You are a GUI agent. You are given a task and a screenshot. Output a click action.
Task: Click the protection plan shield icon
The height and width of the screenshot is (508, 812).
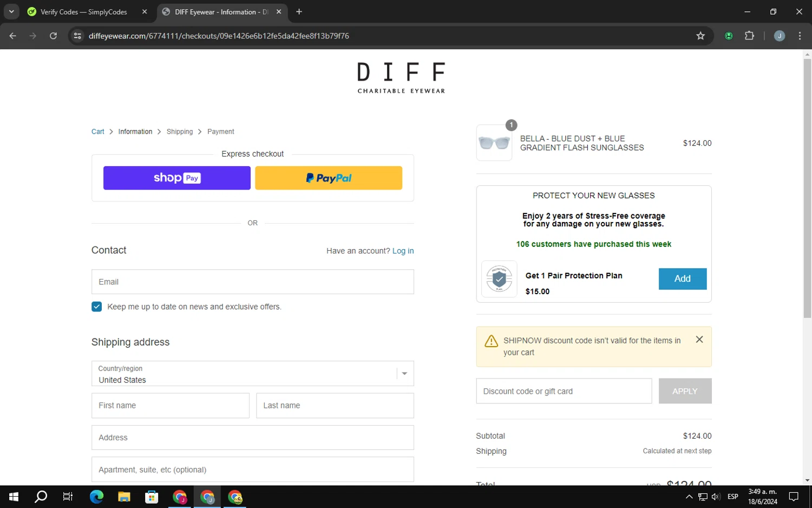[499, 279]
